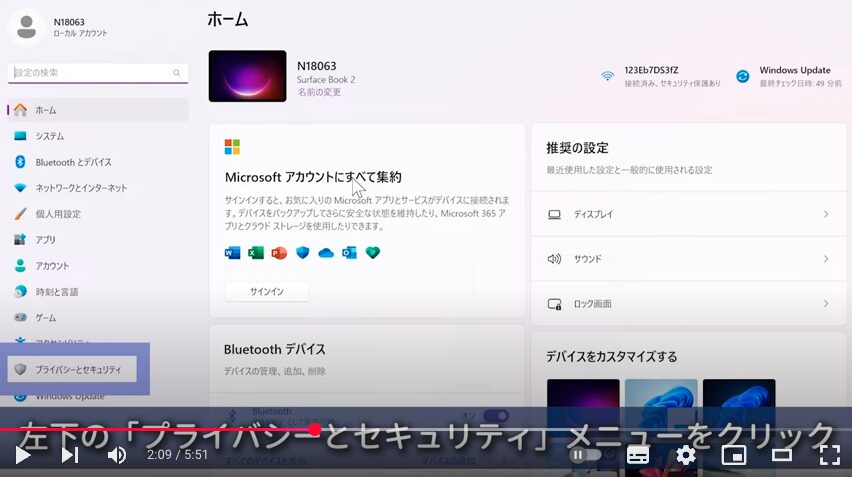
Task: Toggle the Bluetooth on/off switch
Action: click(x=496, y=416)
